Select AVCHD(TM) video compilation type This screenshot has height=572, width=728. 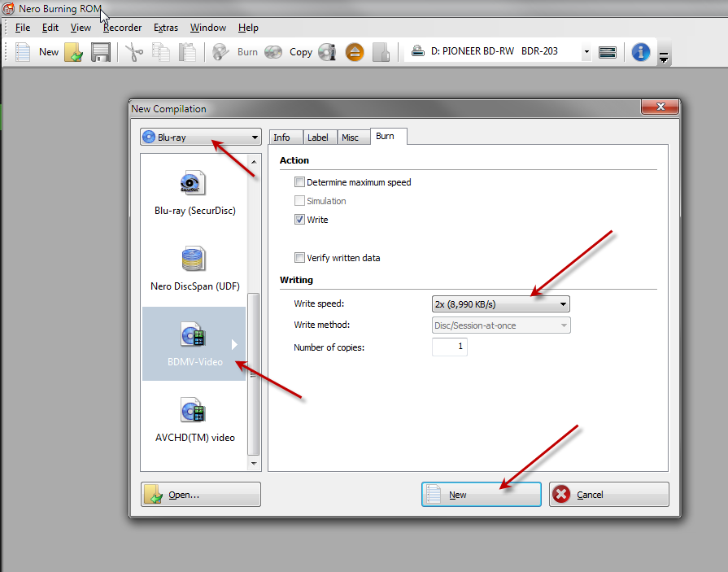click(x=194, y=421)
